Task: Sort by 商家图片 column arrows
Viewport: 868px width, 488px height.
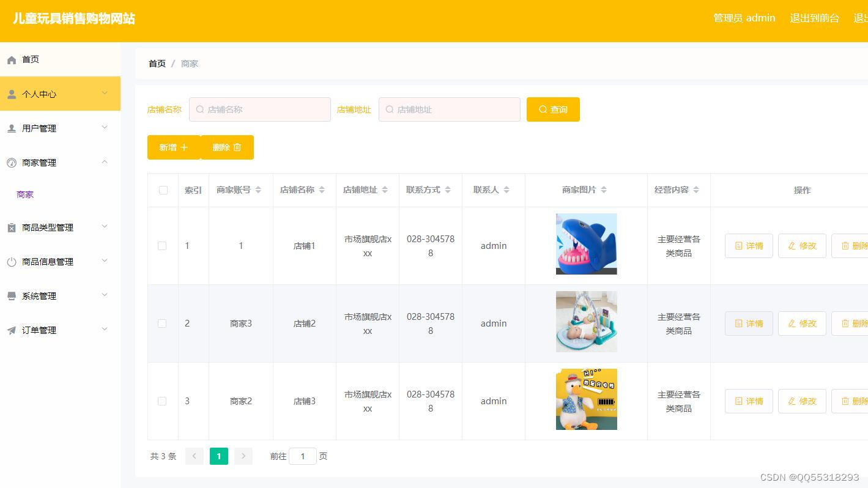Action: 604,190
